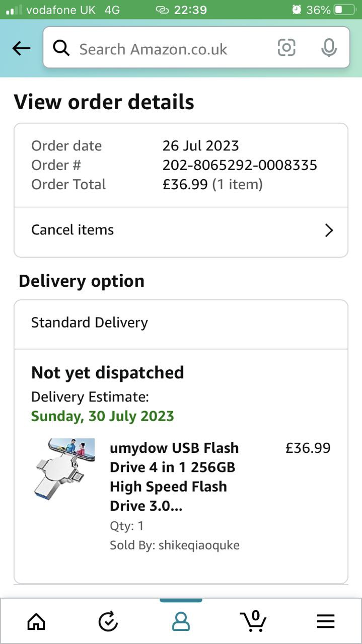The image size is (362, 644).
Task: Tap the microphone voice search icon
Action: pyautogui.click(x=329, y=48)
